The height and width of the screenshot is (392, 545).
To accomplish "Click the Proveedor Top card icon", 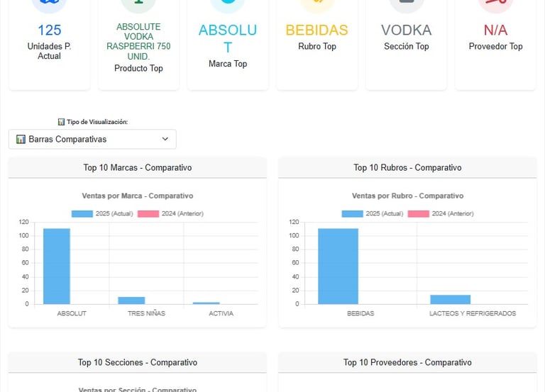I will tap(495, 3).
